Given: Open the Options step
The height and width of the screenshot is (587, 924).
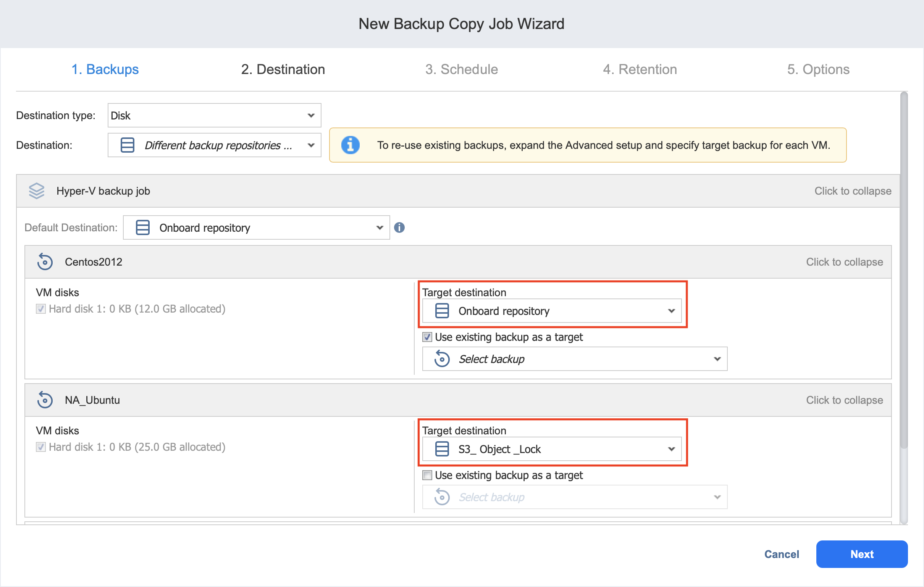Looking at the screenshot, I should 819,69.
